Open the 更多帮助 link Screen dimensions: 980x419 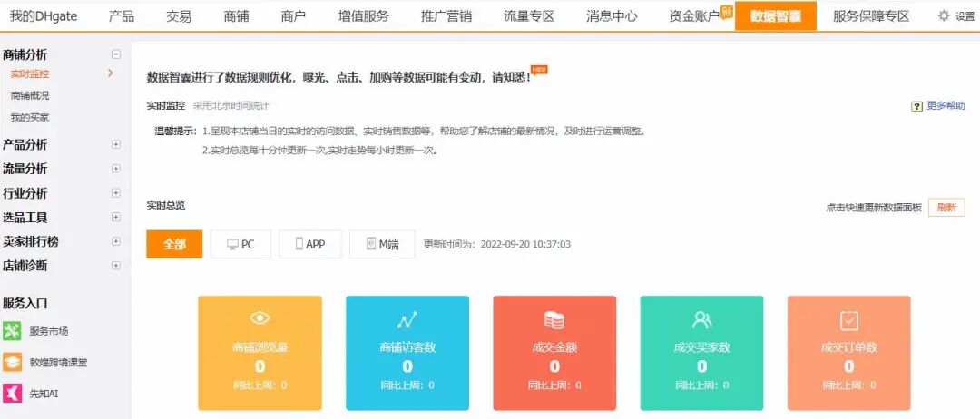point(946,106)
